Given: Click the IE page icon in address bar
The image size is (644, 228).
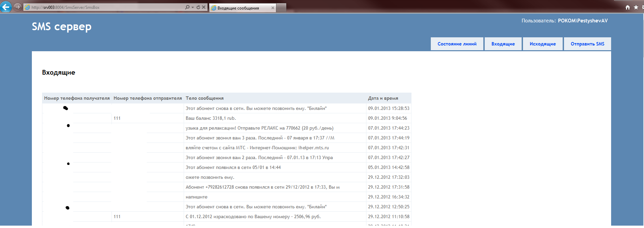Looking at the screenshot, I should (x=27, y=7).
